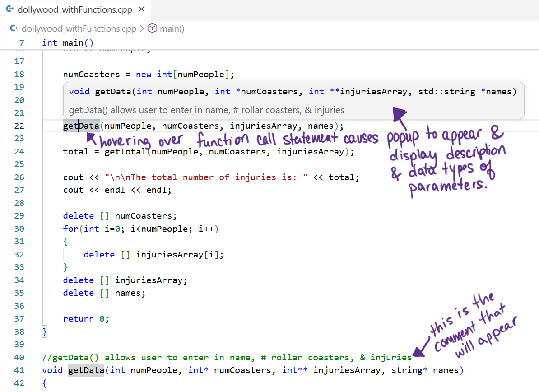Click the hover popup function signature
The image size is (539, 392).
[293, 92]
